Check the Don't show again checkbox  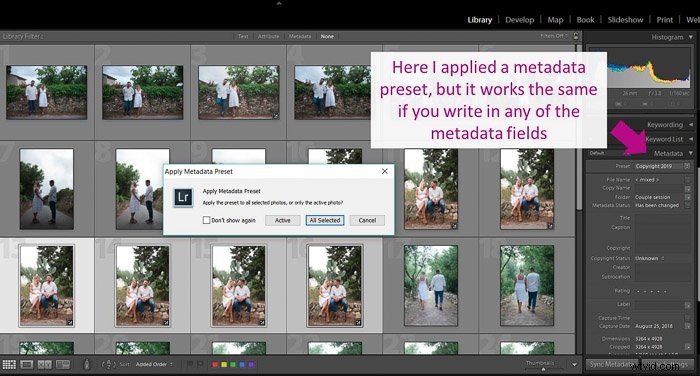206,220
